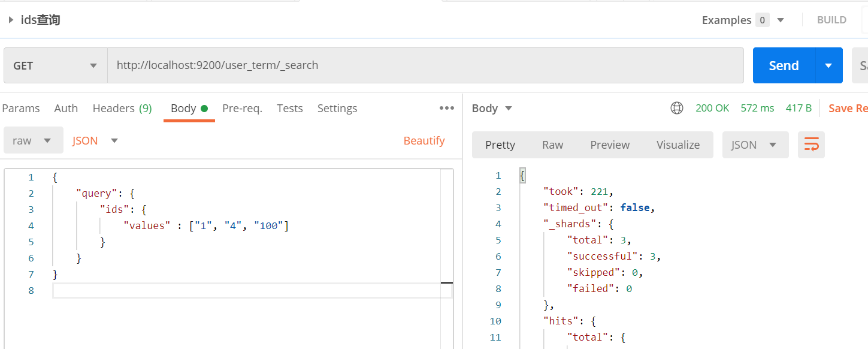Switch to the Params tab
868x349 pixels.
click(x=21, y=109)
